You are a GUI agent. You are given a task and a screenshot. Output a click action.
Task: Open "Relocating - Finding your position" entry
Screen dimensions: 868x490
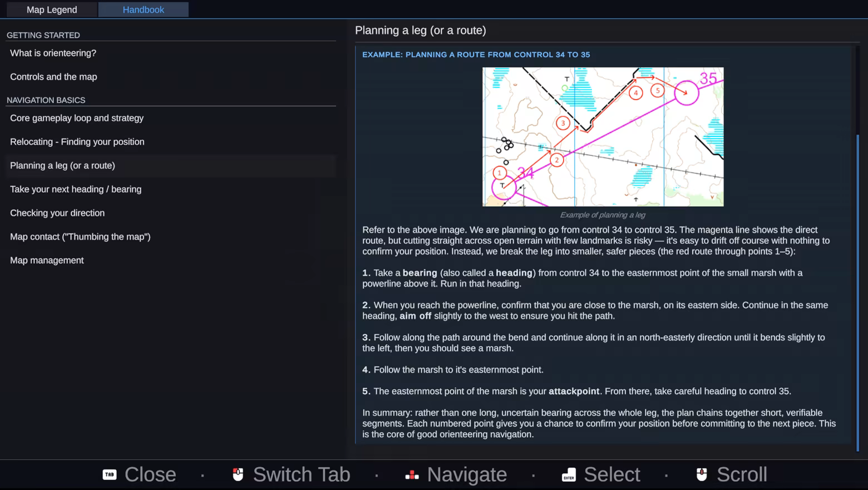click(x=77, y=142)
